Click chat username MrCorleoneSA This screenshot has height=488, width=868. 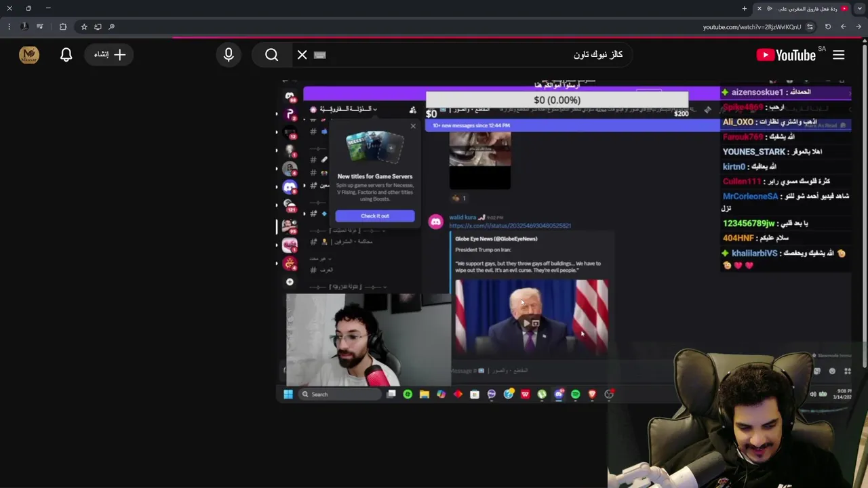point(751,197)
